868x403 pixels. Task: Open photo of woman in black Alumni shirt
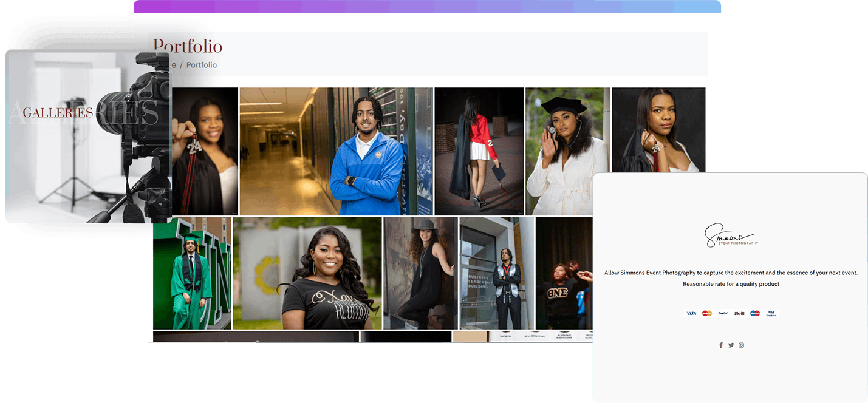point(307,273)
